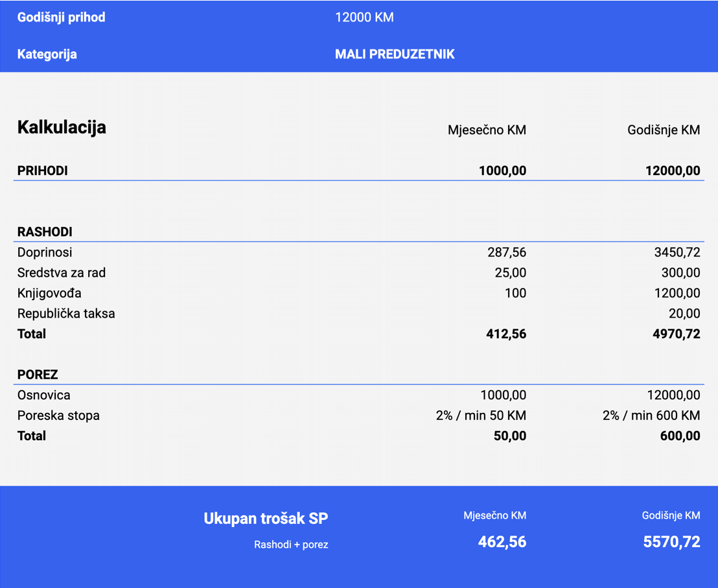Image resolution: width=718 pixels, height=588 pixels.
Task: Click Doprinosi monthly amount 287,56
Action: (x=507, y=252)
